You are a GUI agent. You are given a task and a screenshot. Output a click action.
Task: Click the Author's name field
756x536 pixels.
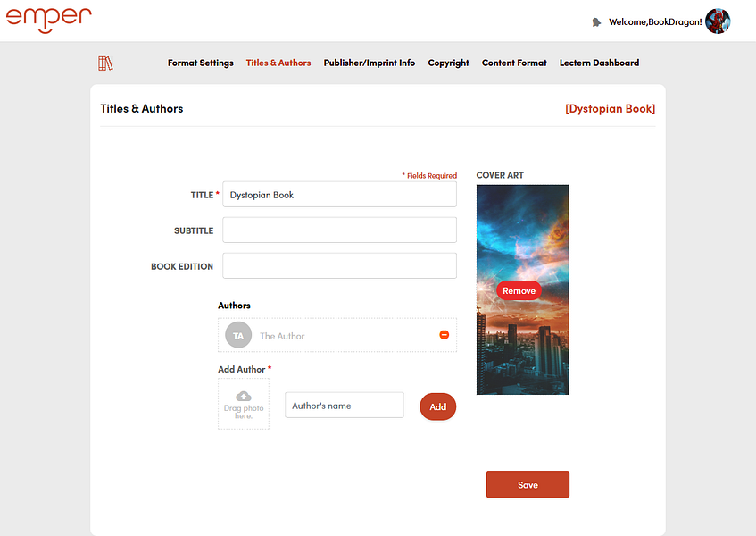345,406
